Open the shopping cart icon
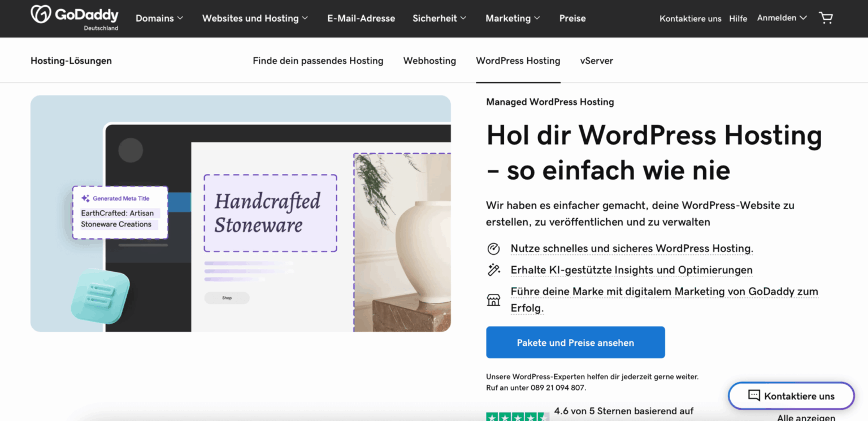This screenshot has height=421, width=868. [x=826, y=18]
